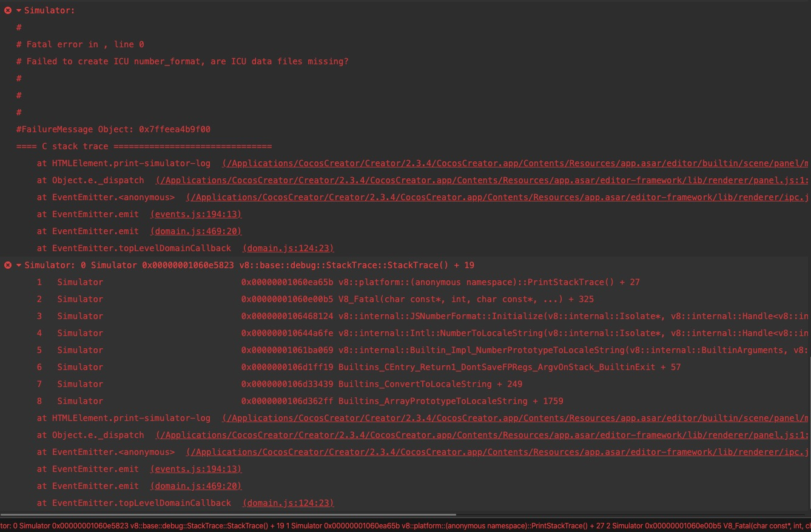Click the address 0x000000010644a6fe in frame 4
Image resolution: width=811 pixels, height=532 pixels.
click(x=288, y=333)
